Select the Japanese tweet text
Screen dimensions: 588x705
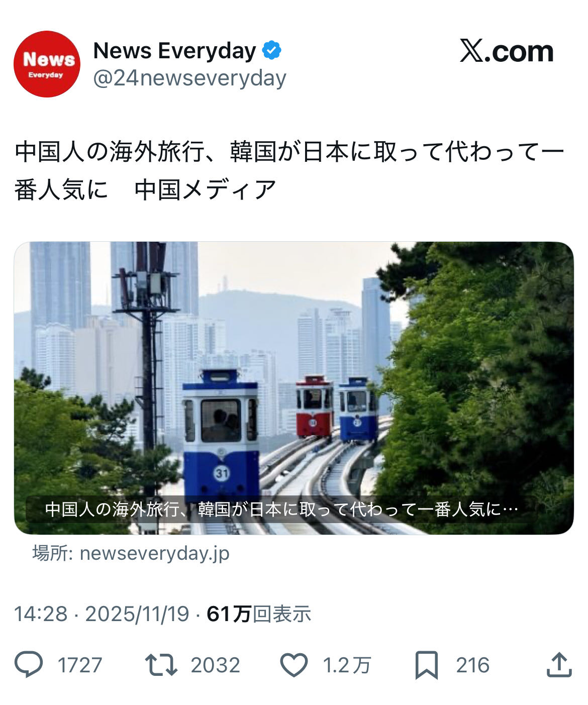[x=289, y=171]
